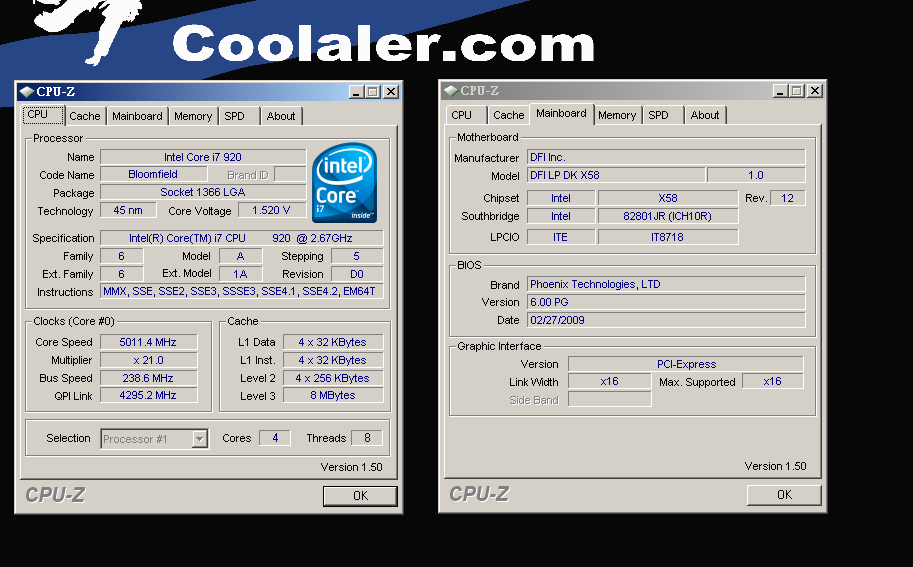Image resolution: width=913 pixels, height=567 pixels.
Task: Click the chipset X58 value
Action: pyautogui.click(x=668, y=198)
